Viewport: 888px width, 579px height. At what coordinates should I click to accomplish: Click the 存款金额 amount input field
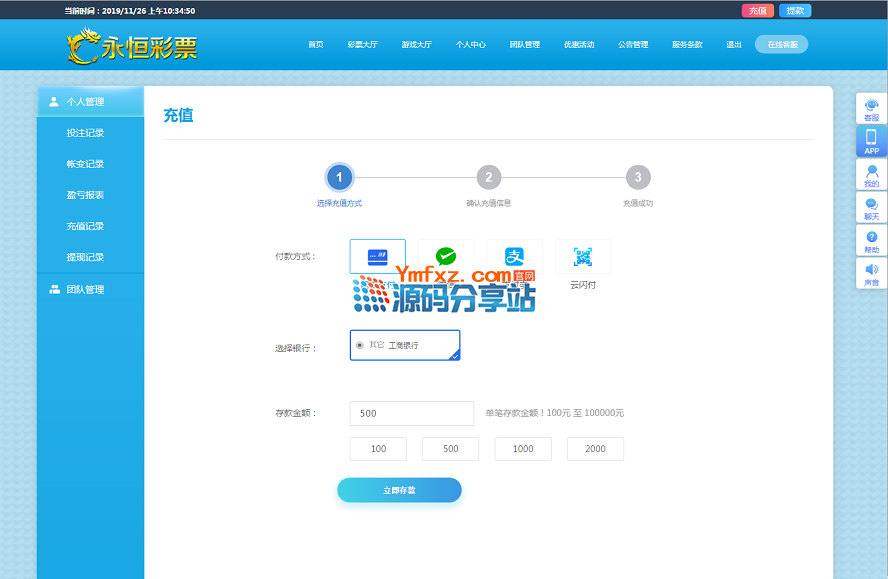click(411, 413)
